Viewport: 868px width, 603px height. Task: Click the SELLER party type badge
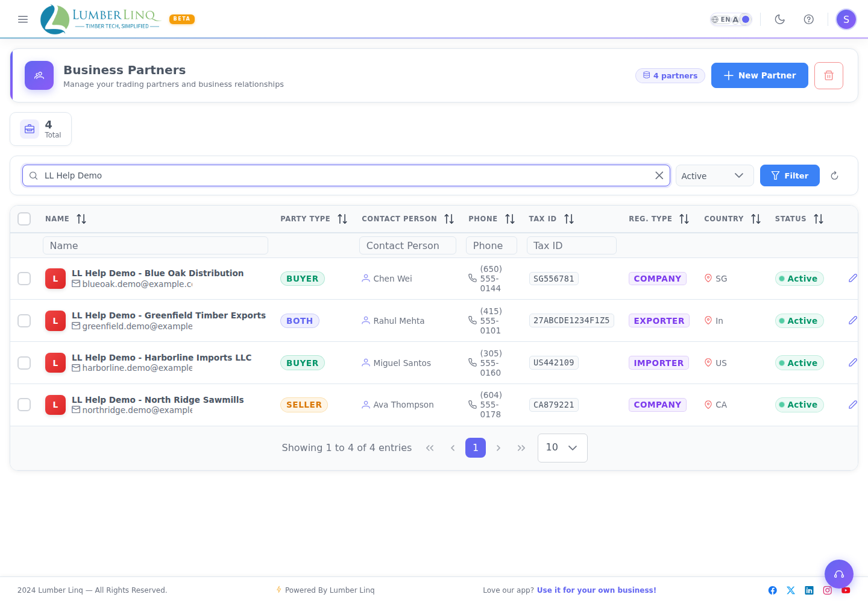click(304, 405)
